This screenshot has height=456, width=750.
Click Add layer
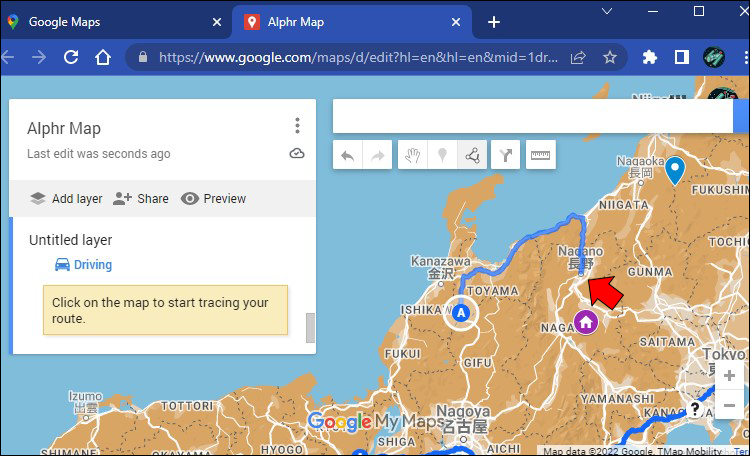(x=66, y=199)
